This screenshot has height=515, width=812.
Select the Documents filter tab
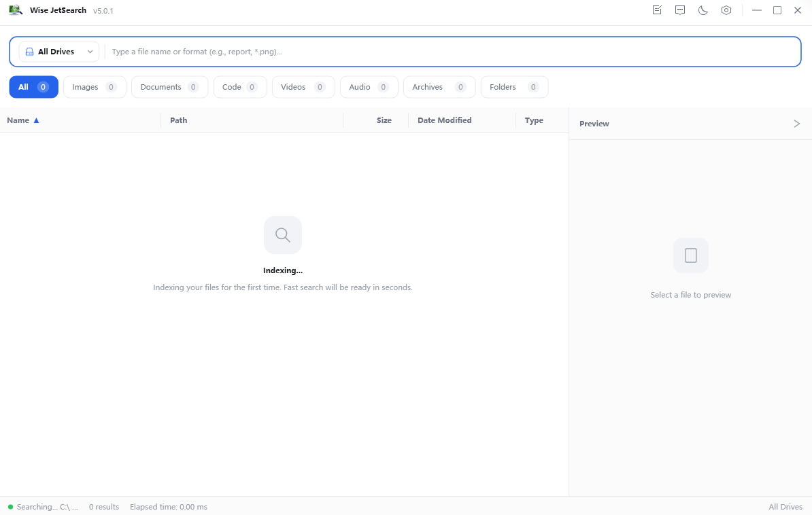coord(170,87)
